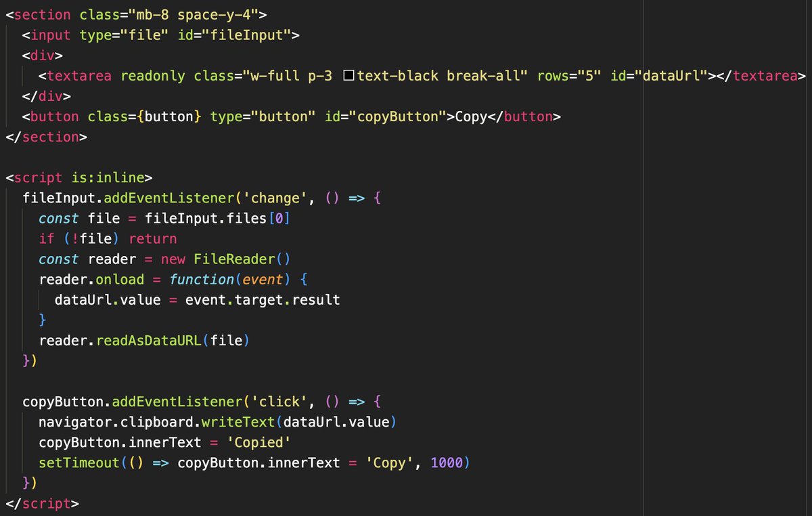Click the closing </textarea> tag
The width and height of the screenshot is (812, 516).
pyautogui.click(x=762, y=76)
